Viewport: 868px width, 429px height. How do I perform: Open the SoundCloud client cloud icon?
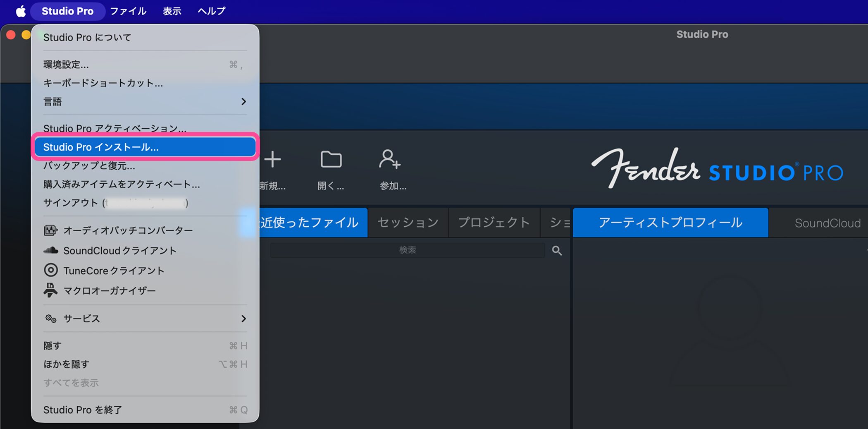(50, 250)
